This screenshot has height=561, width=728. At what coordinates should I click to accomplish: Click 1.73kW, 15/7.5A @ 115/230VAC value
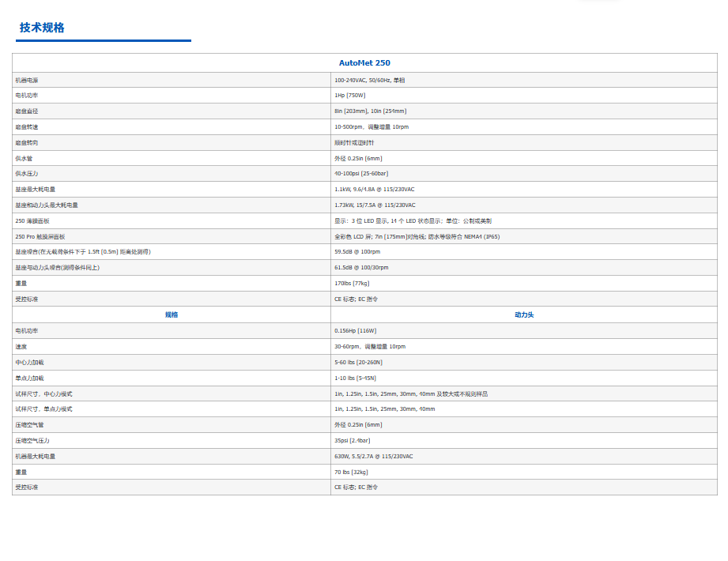tap(375, 205)
